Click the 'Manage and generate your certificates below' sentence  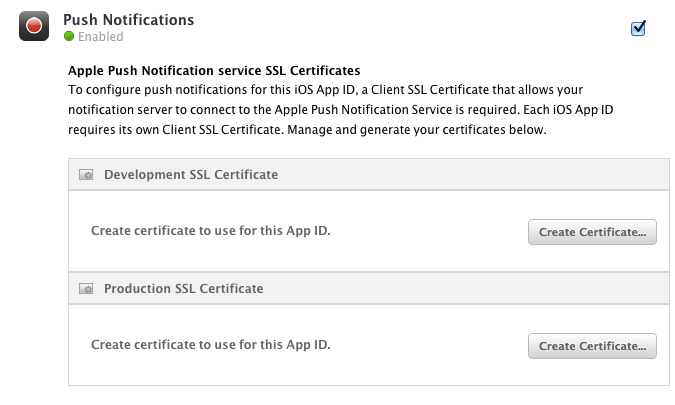pyautogui.click(x=417, y=130)
